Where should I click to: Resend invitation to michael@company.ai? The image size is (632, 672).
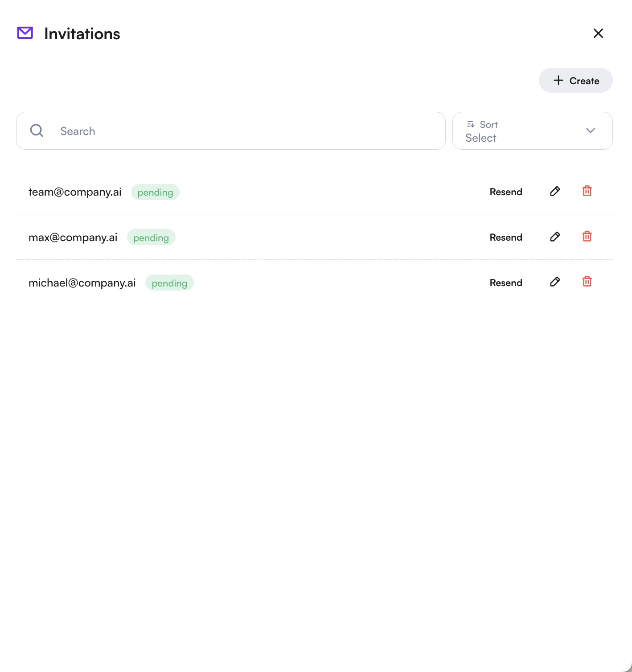coord(506,283)
